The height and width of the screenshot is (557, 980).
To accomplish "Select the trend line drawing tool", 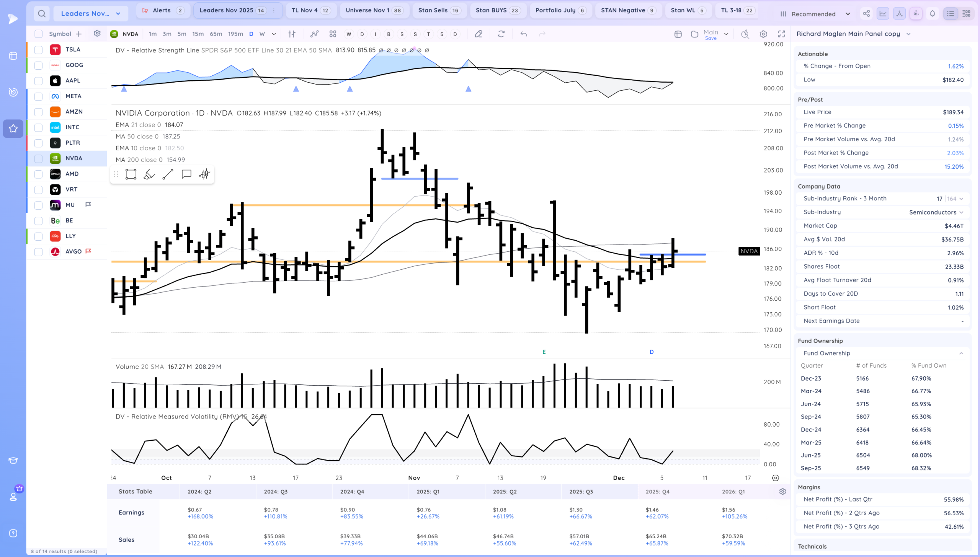I will coord(168,174).
